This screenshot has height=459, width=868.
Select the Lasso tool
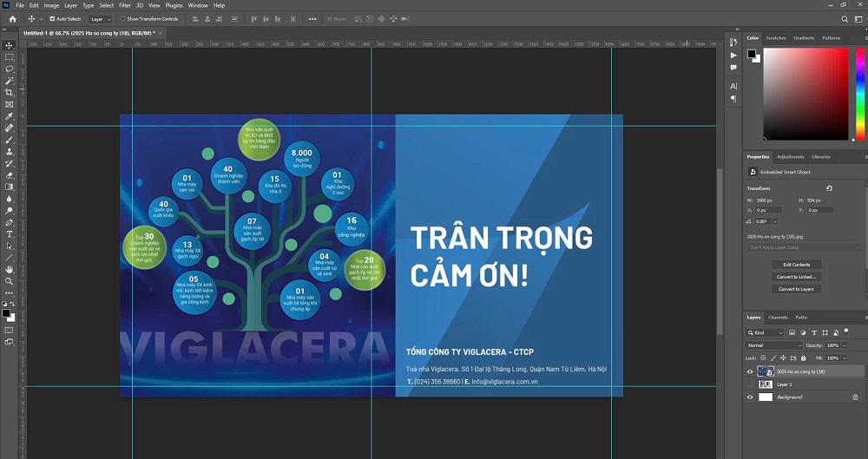pos(9,69)
